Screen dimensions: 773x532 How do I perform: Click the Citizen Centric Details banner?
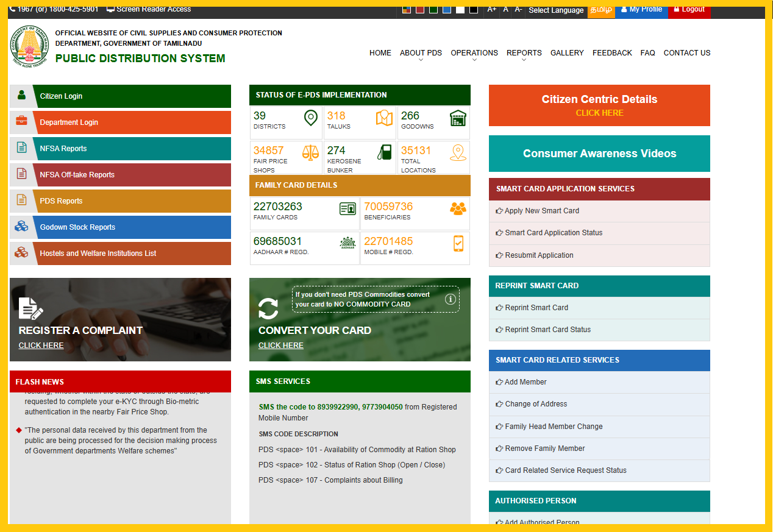[599, 105]
